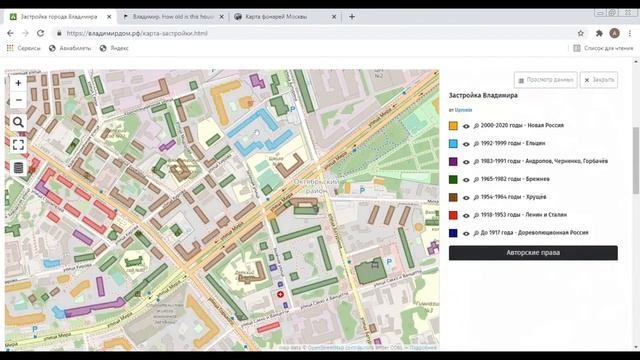Open Список для чтения reading list
Screen dimensions: 640x360
(604, 48)
